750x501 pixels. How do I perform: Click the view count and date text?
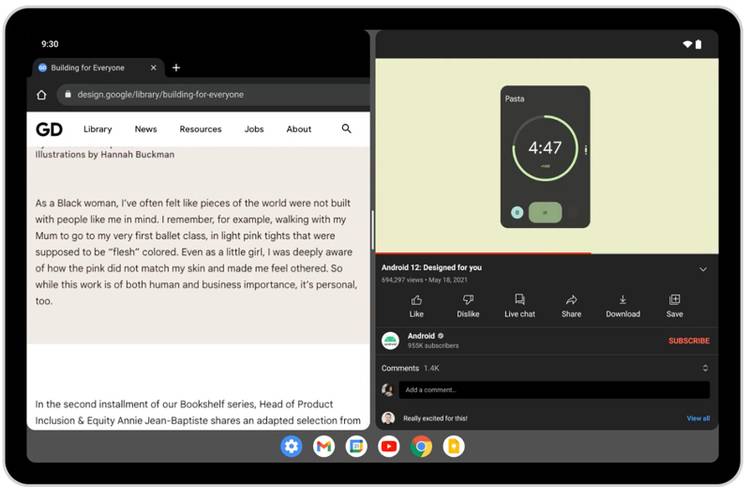(424, 280)
